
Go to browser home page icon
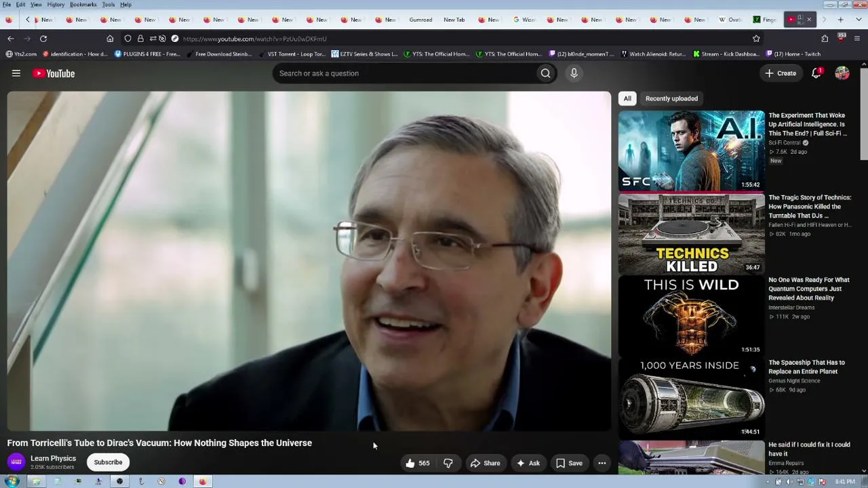(110, 39)
